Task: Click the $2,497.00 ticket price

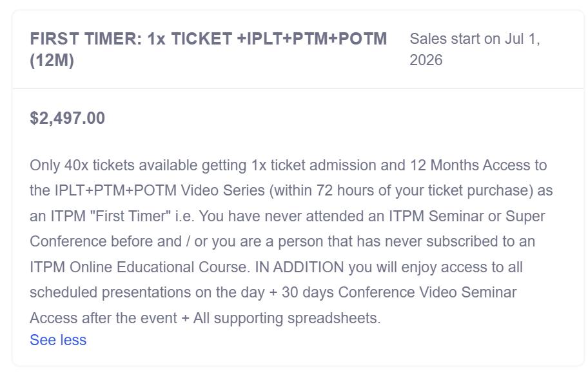Action: 67,118
